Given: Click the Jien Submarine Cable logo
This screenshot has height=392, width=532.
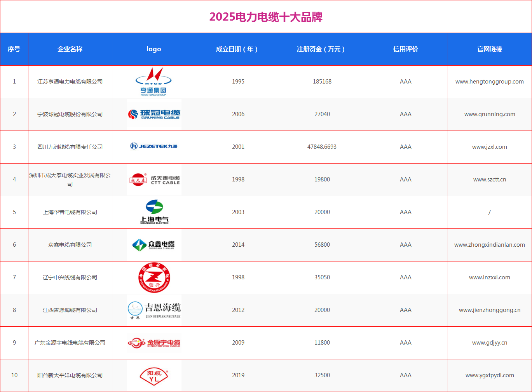Looking at the screenshot, I should 154,310.
